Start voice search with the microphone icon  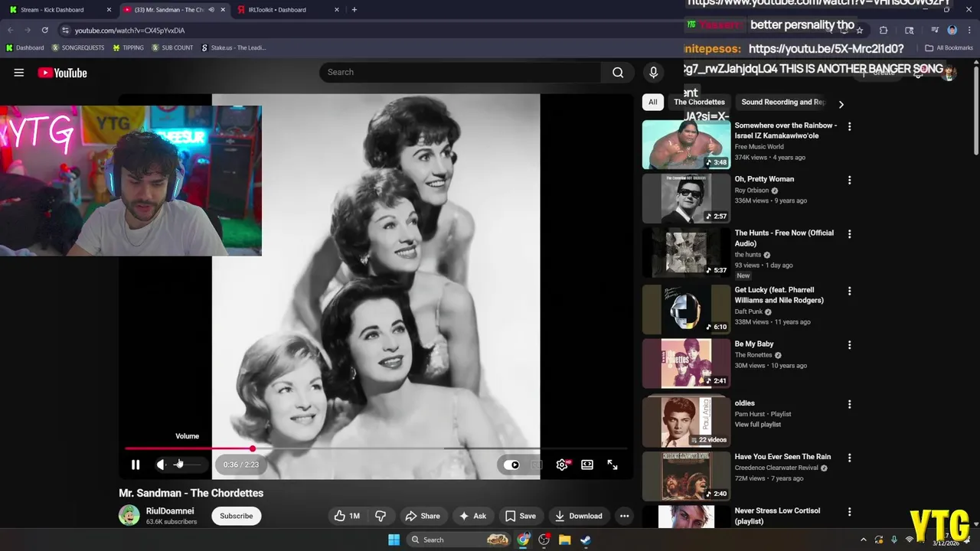point(653,72)
